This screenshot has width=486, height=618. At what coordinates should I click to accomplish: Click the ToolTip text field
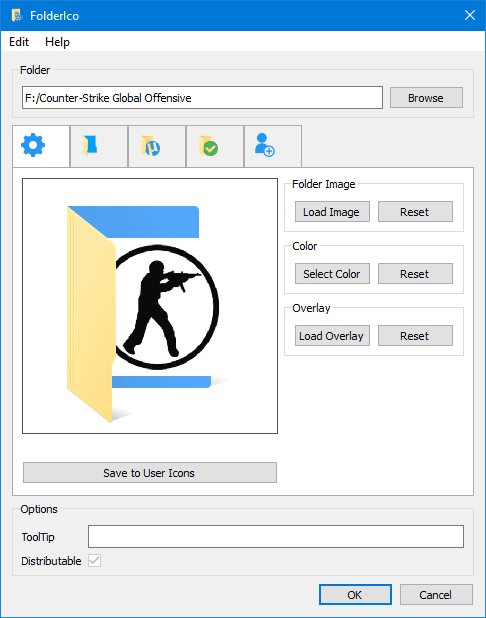tap(276, 536)
